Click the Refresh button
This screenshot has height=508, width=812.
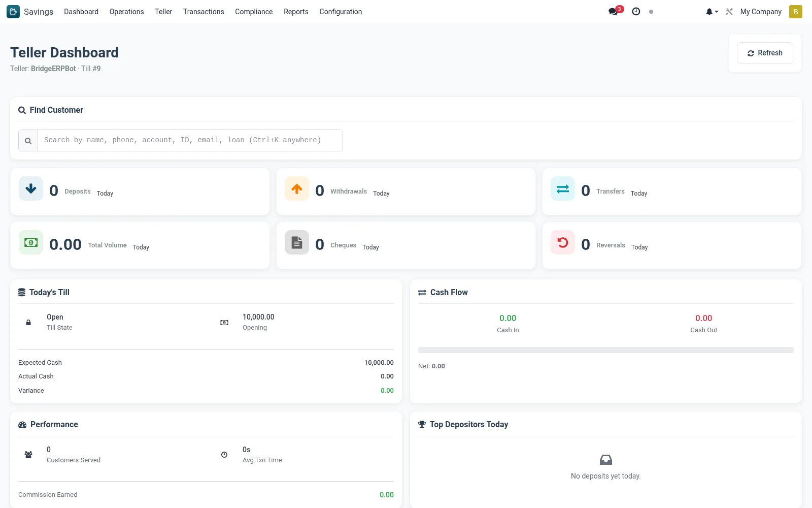coord(765,53)
